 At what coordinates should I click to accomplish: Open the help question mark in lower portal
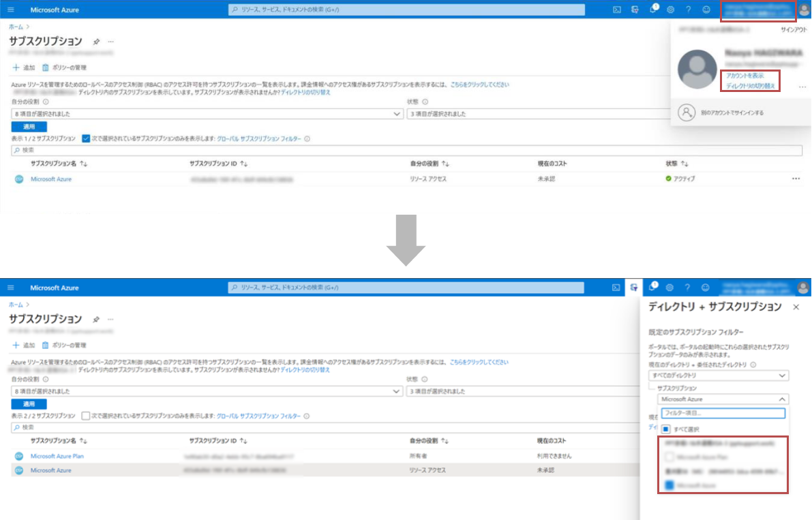pyautogui.click(x=687, y=288)
